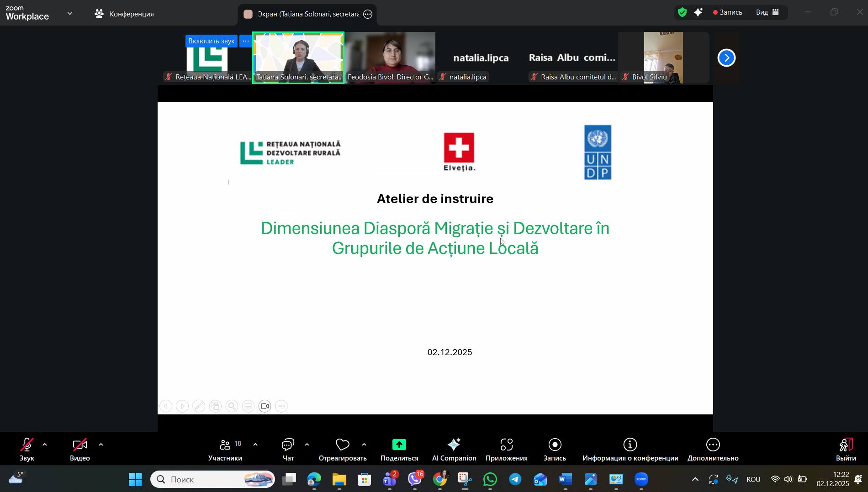The height and width of the screenshot is (492, 868).
Task: Click the Отреагировать reactions heart icon
Action: (342, 445)
